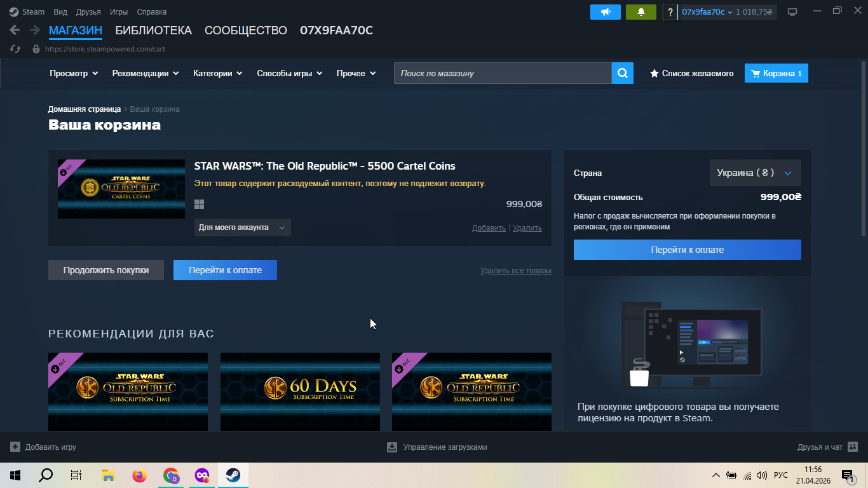Open Firefox from the taskbar

click(x=139, y=475)
